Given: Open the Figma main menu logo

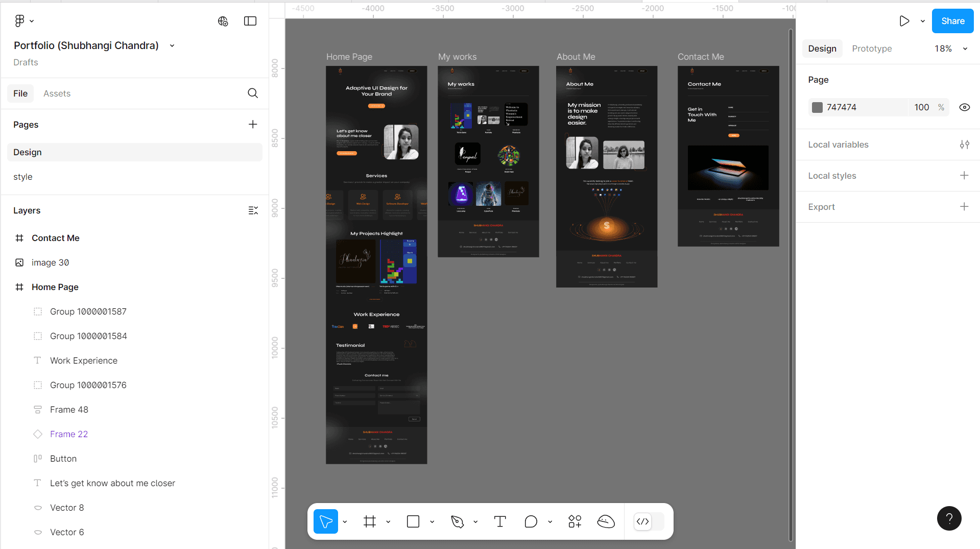Looking at the screenshot, I should coord(19,21).
